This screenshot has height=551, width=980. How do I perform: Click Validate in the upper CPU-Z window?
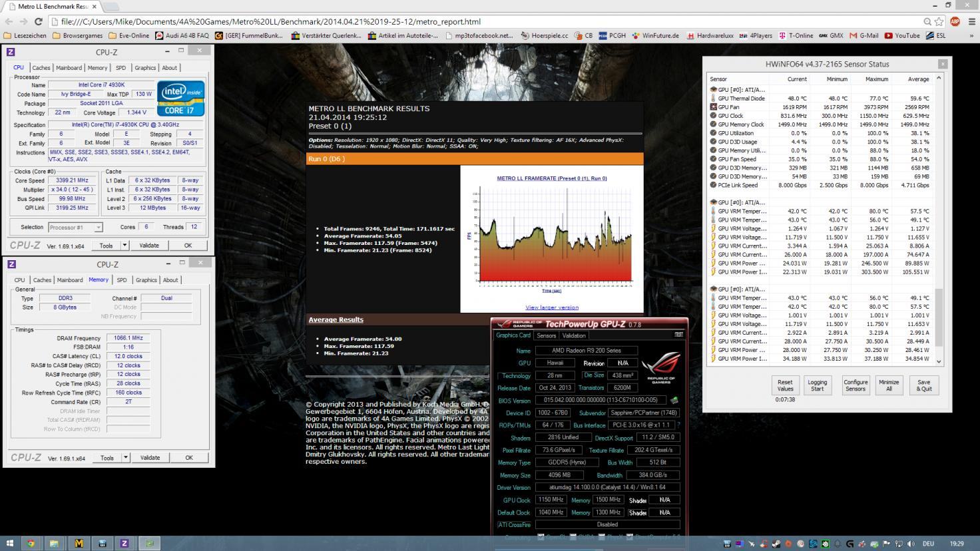click(149, 245)
